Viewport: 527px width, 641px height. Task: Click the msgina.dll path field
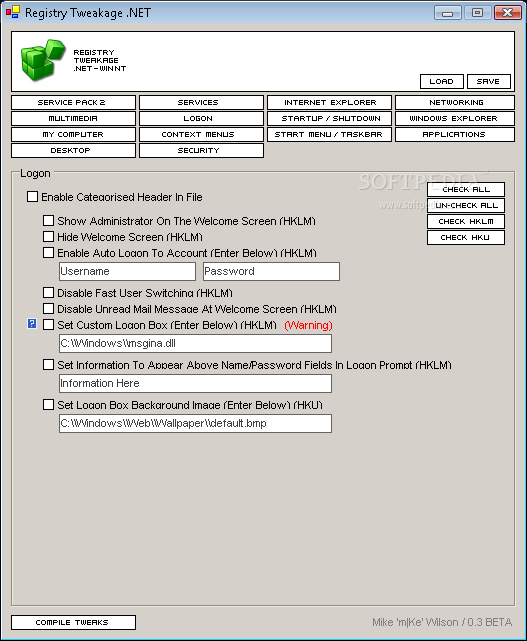pyautogui.click(x=195, y=343)
